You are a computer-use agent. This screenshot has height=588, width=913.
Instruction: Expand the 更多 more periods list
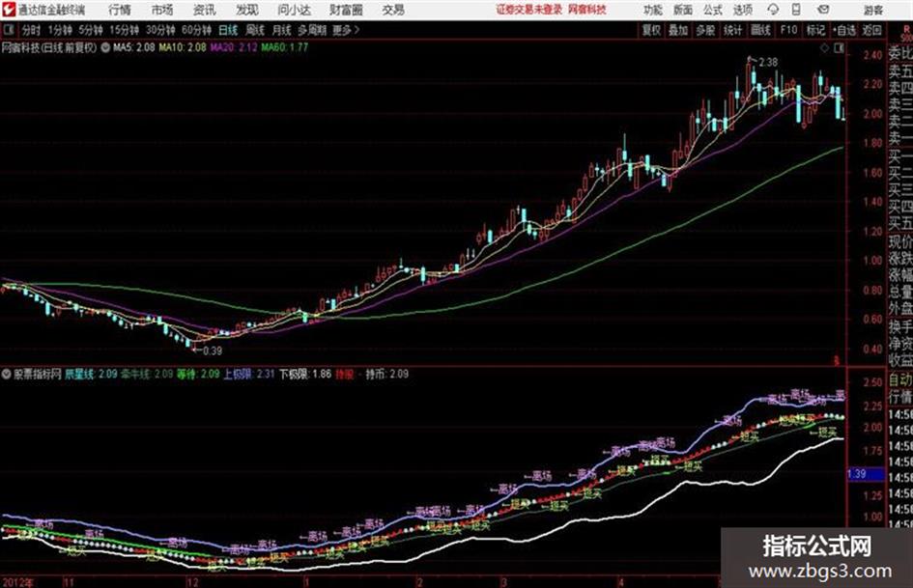click(x=346, y=30)
